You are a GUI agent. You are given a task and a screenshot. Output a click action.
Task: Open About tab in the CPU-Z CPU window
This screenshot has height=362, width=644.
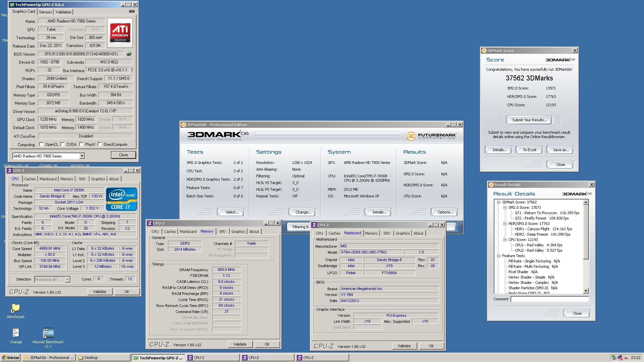coord(114,179)
